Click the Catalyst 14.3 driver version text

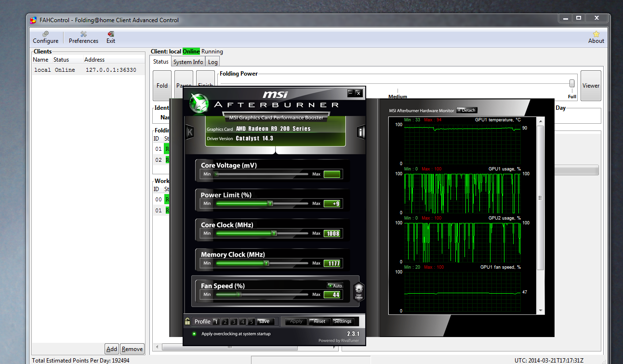click(x=254, y=139)
